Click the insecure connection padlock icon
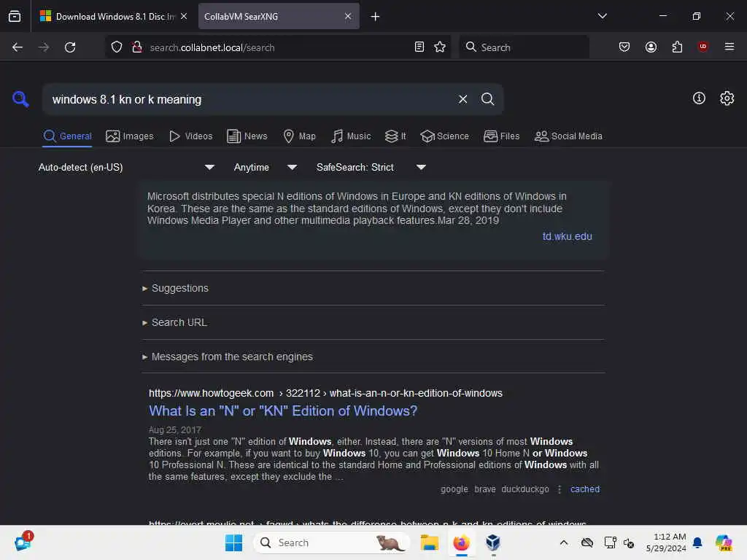747x560 pixels. tap(137, 47)
